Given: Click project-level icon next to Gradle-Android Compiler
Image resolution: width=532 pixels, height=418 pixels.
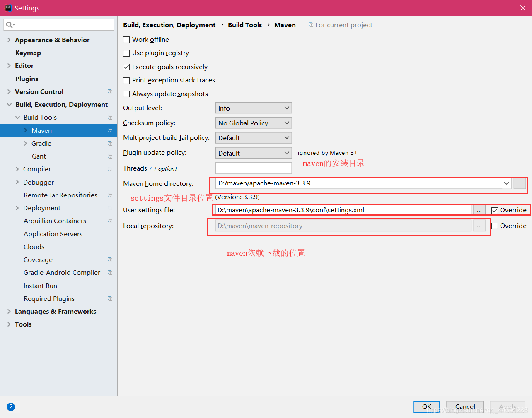Looking at the screenshot, I should 110,272.
